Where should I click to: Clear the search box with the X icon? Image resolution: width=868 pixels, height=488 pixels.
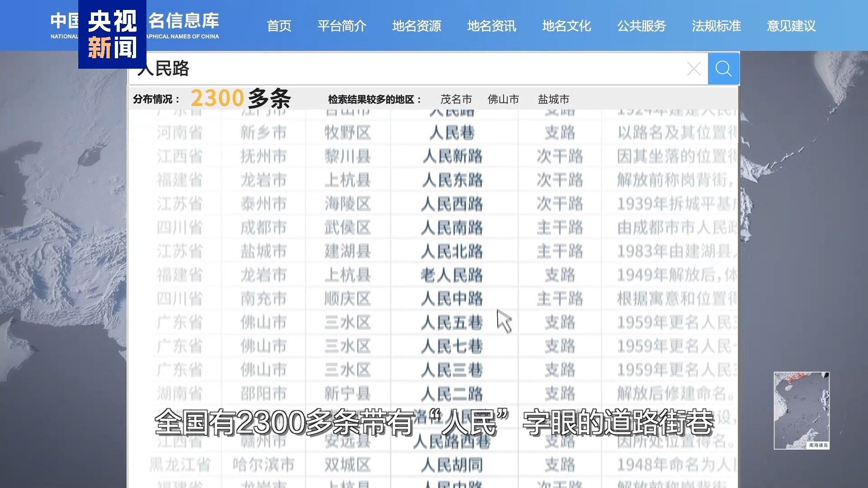(x=693, y=68)
